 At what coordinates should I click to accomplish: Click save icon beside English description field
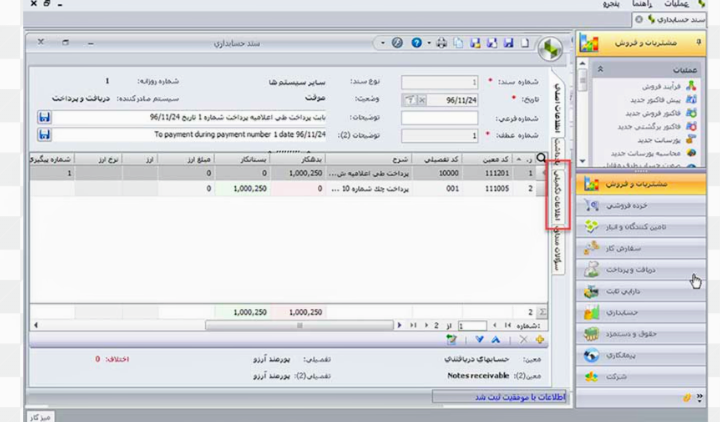click(44, 135)
